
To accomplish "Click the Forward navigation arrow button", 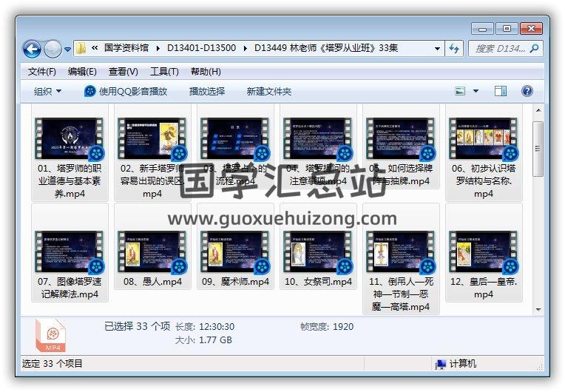I will 53,49.
